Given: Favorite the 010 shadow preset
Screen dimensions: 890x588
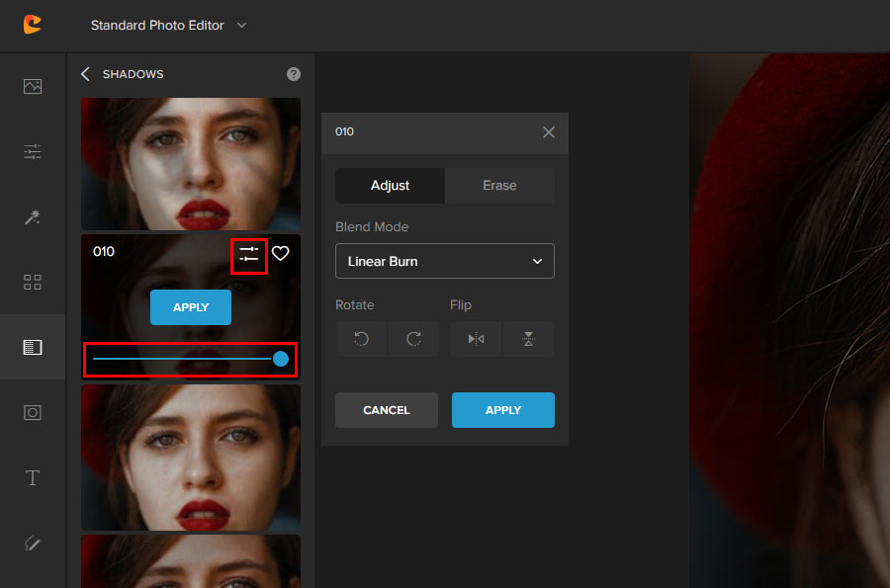Looking at the screenshot, I should coord(281,253).
